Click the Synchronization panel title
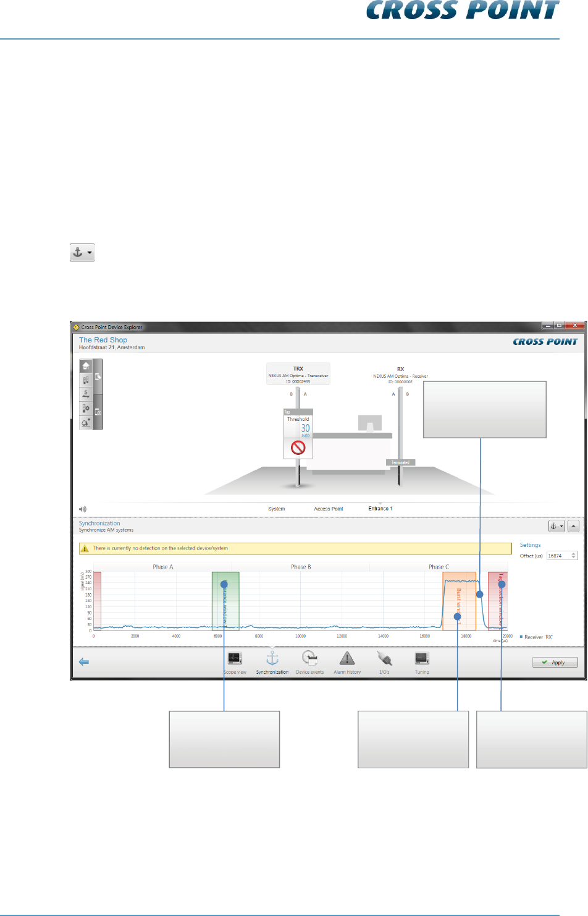Image resolution: width=588 pixels, height=916 pixels. [x=99, y=523]
